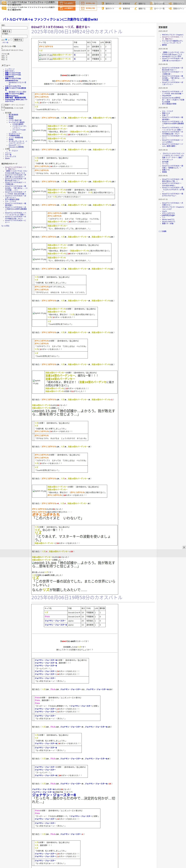Screen dimensions: 186x868
Task: Open the 会議室 board link
Action: (11, 119)
